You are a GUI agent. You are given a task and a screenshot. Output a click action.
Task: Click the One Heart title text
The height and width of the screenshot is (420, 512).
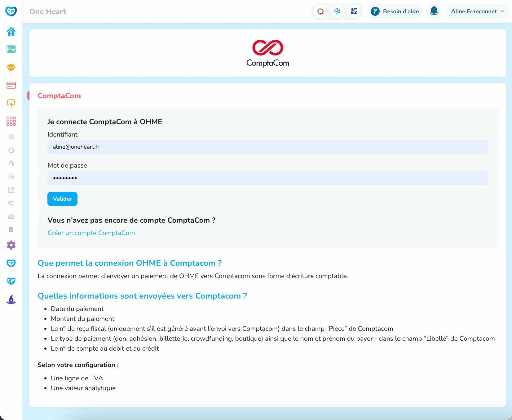tap(48, 11)
